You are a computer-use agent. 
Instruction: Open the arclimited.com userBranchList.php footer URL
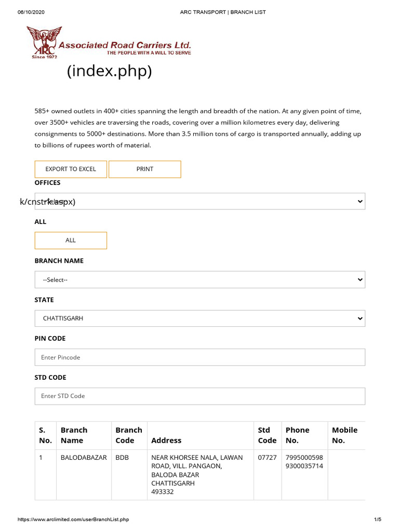[x=73, y=520]
